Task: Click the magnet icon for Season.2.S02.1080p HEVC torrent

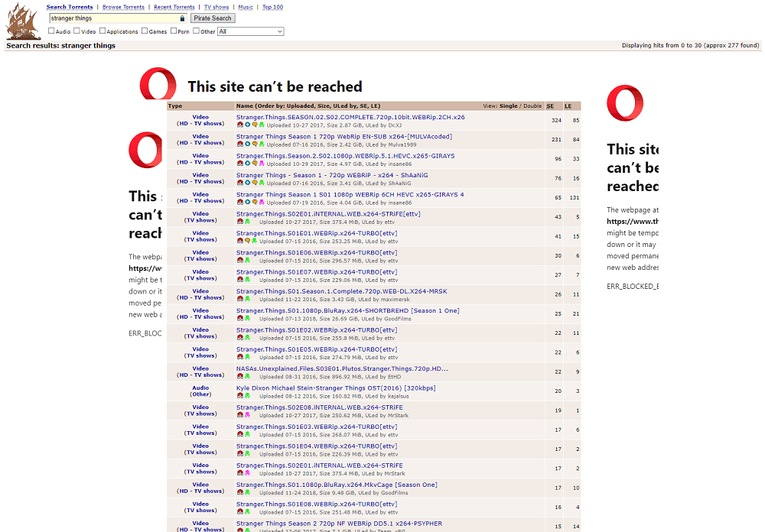Action: pos(240,164)
